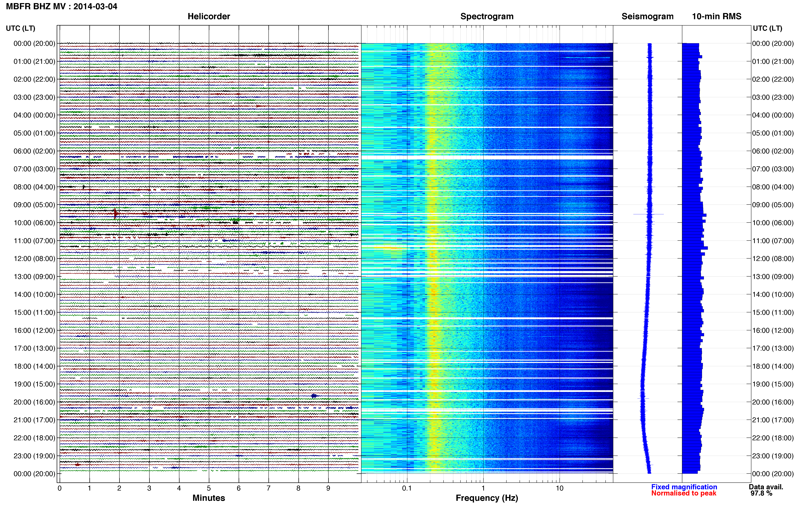The width and height of the screenshot is (812, 508).
Task: Click the longest bar in the 10-min RMS chart
Action: (x=695, y=248)
